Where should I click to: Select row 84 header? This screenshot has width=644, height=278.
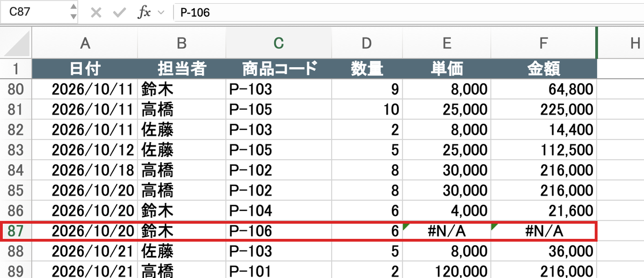(16, 170)
